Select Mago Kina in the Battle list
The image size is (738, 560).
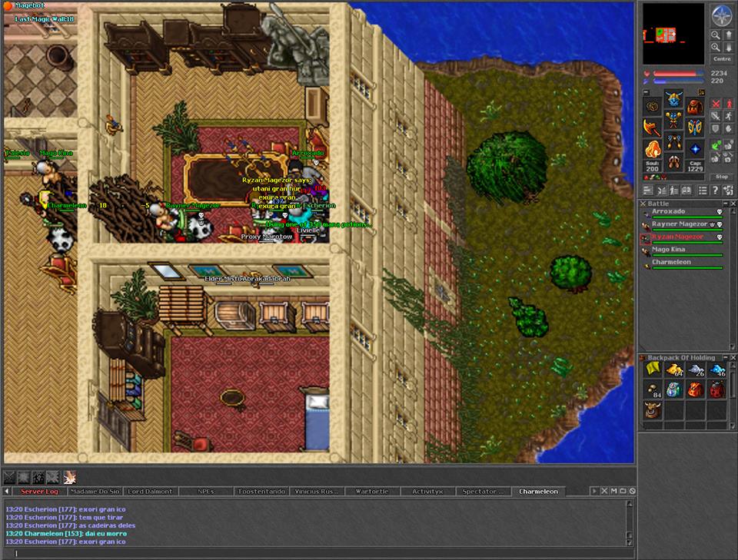pos(683,251)
